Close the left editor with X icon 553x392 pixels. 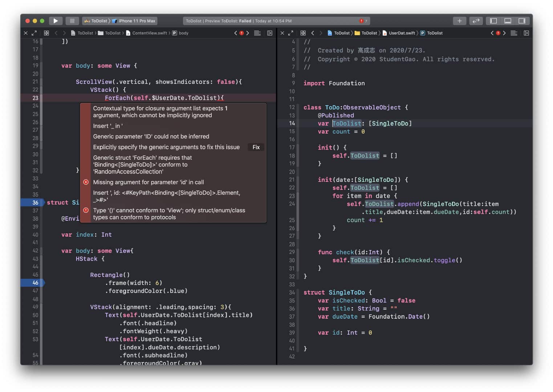coord(26,33)
